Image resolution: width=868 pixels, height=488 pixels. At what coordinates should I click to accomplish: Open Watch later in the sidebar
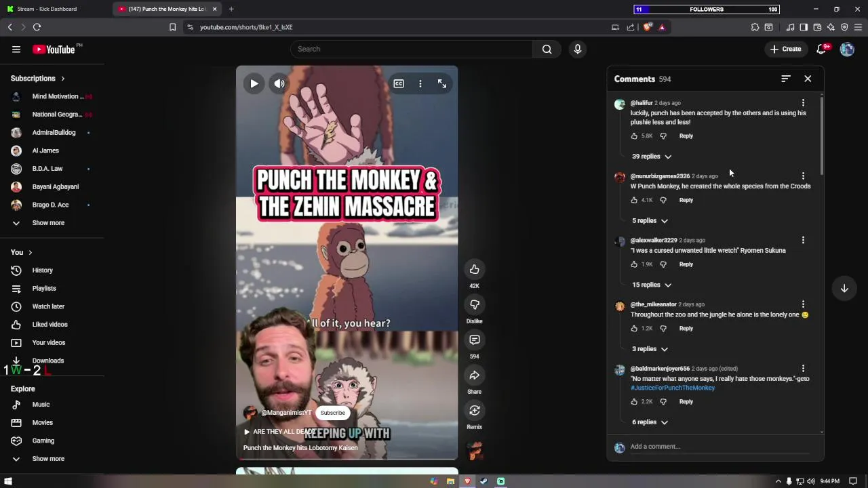tap(48, 306)
